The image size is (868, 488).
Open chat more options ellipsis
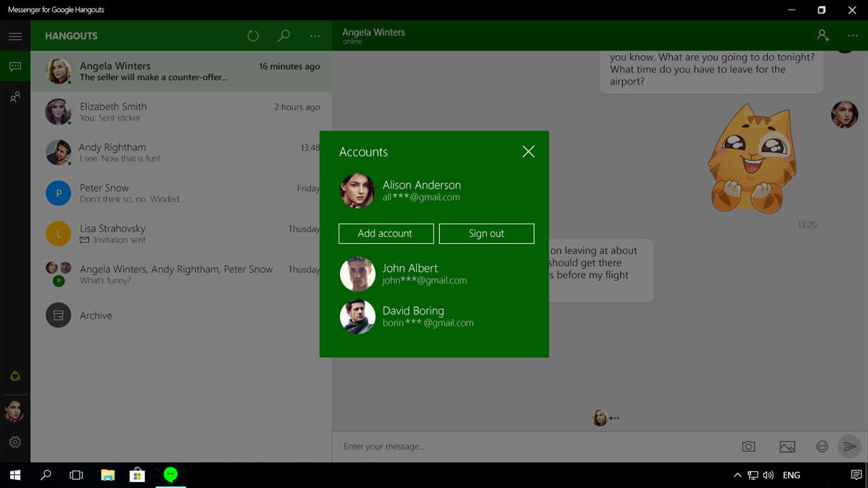tap(852, 36)
